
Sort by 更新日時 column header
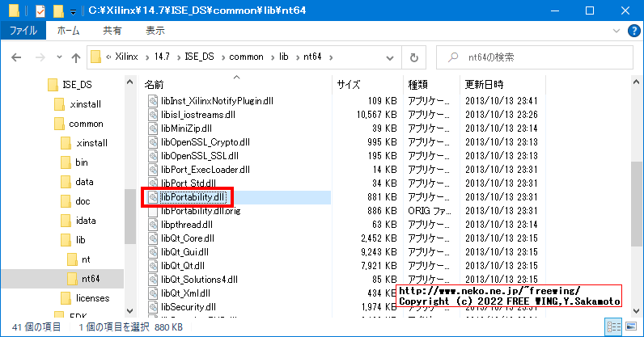pyautogui.click(x=484, y=85)
